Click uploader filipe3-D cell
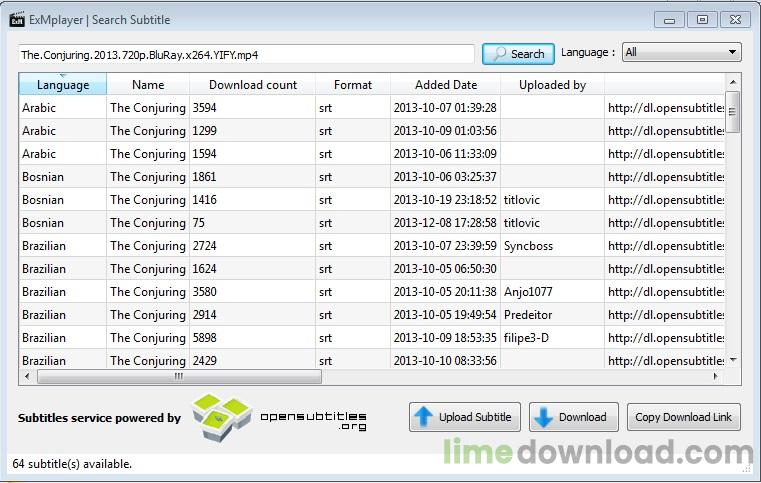 552,338
